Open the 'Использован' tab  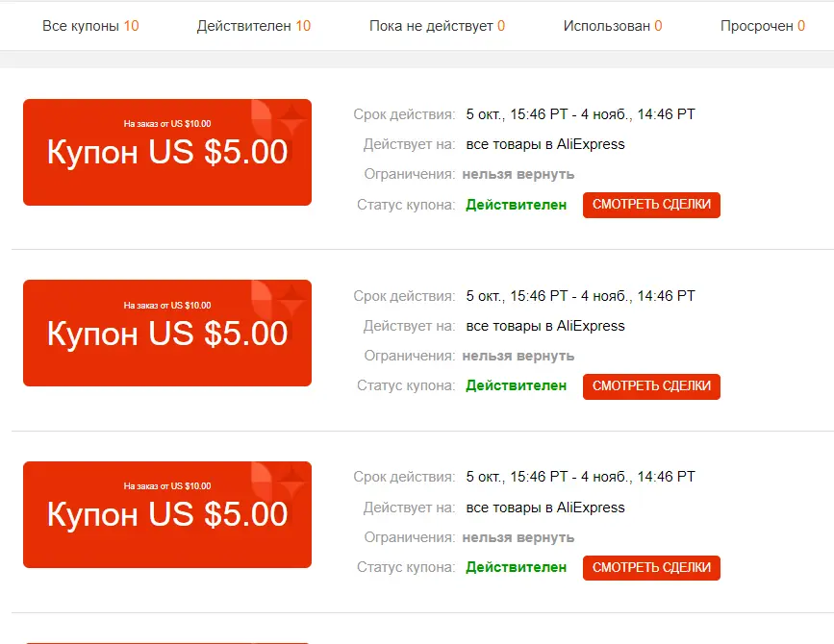[x=612, y=26]
